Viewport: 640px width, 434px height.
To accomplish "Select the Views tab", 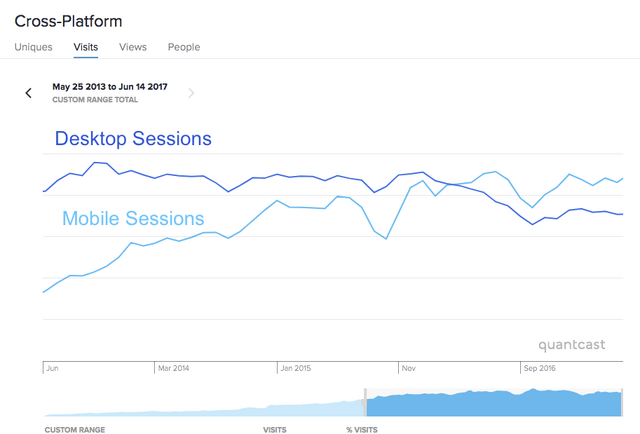I will point(133,47).
